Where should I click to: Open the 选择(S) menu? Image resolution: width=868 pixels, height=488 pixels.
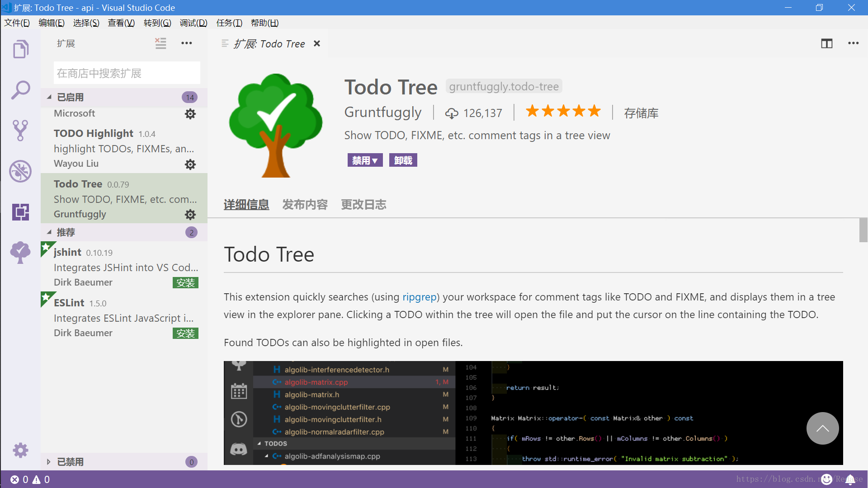coord(86,23)
